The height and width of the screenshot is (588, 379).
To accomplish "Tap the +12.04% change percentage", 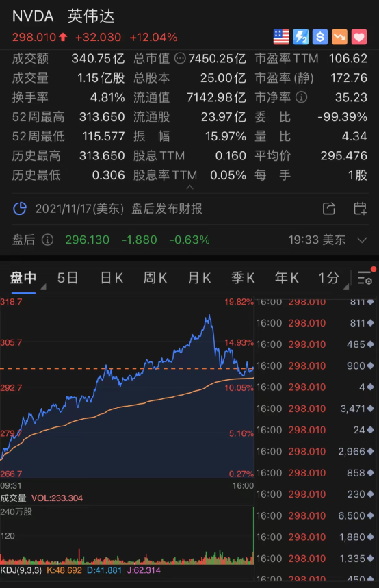I will pos(153,37).
